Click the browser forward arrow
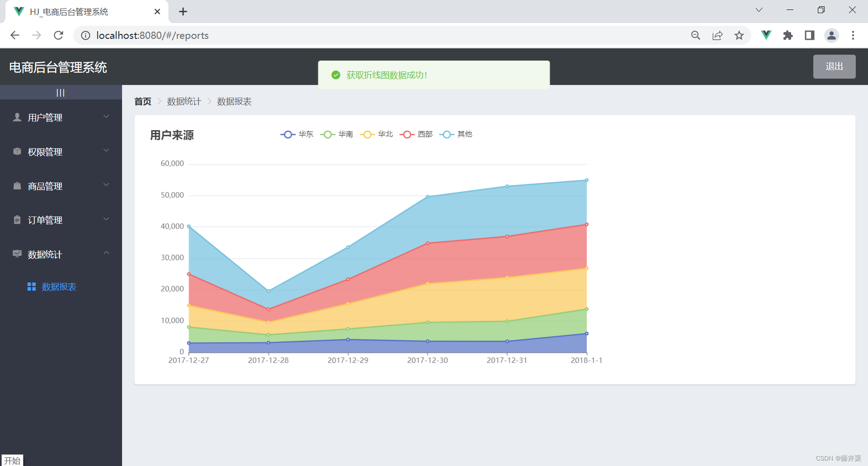 [37, 35]
